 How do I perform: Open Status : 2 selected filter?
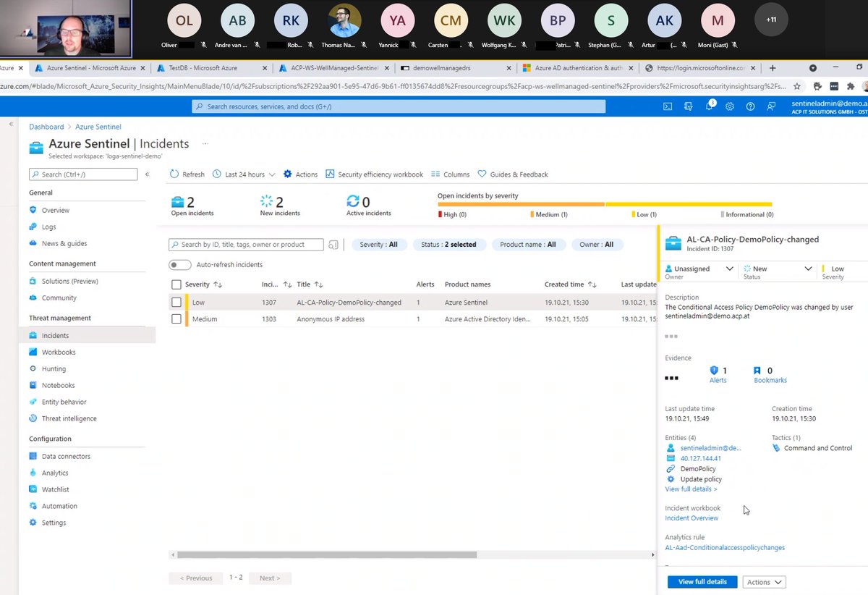coord(449,245)
